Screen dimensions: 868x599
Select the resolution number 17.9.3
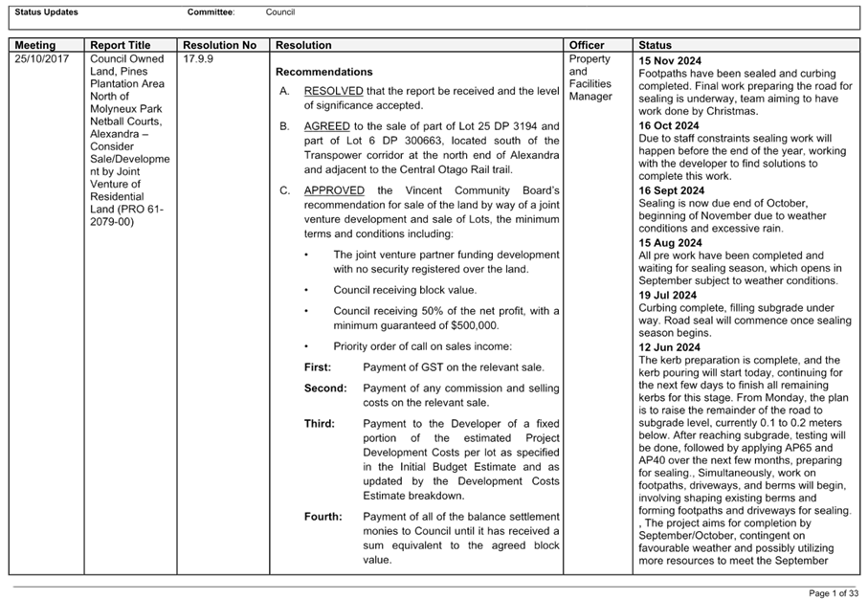197,57
